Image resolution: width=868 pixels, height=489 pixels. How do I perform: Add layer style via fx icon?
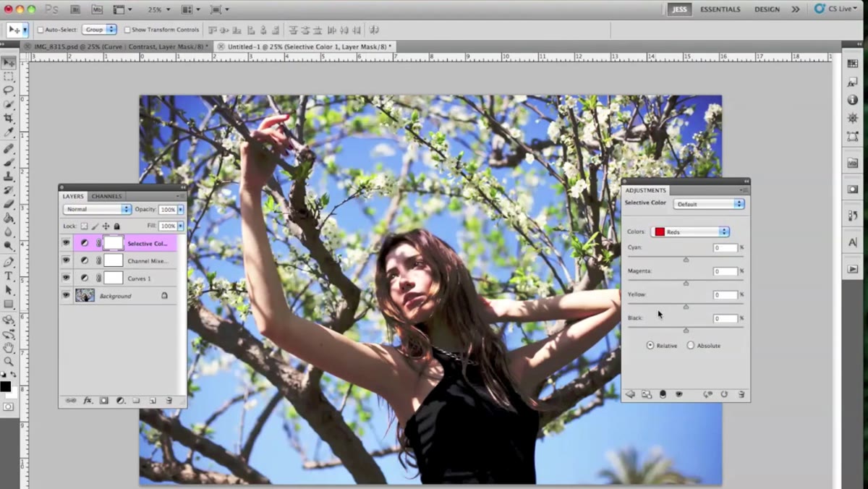[x=88, y=400]
